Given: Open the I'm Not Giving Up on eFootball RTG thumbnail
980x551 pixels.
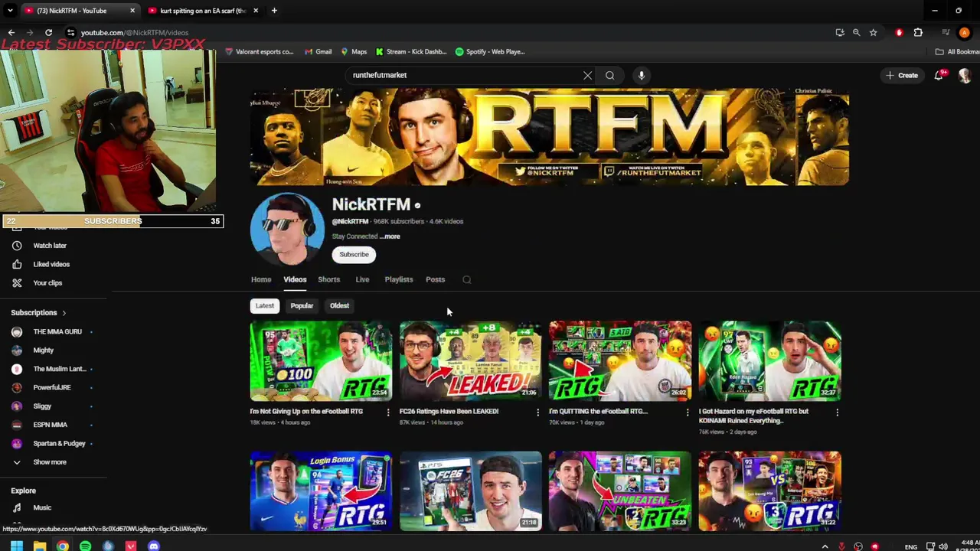Looking at the screenshot, I should 321,360.
